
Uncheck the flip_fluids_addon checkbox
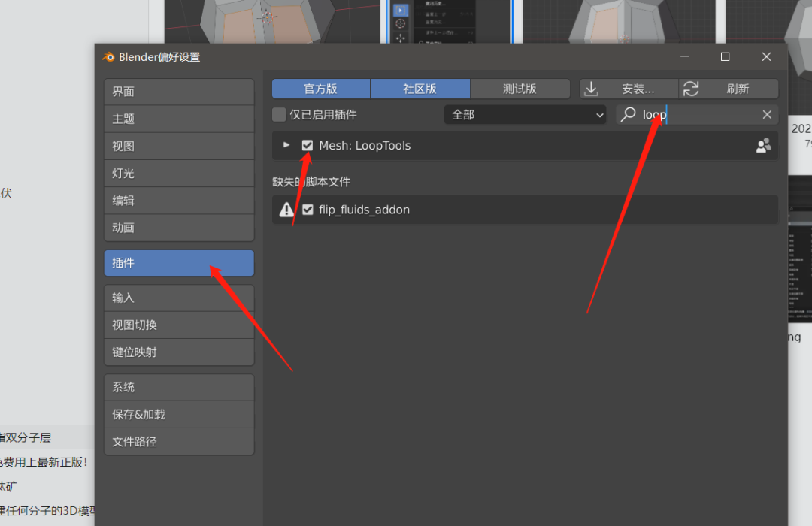308,210
